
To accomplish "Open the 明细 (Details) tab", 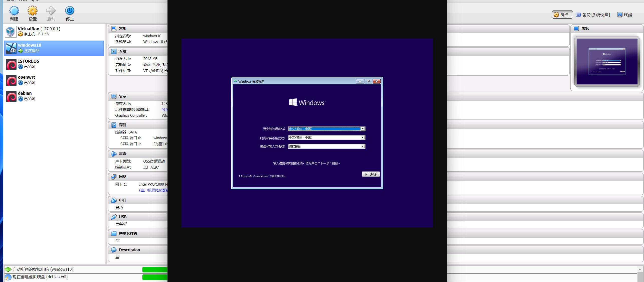I will pos(562,15).
